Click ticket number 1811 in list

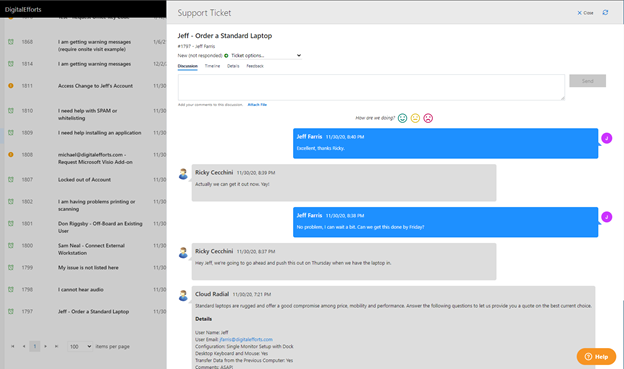coord(27,86)
